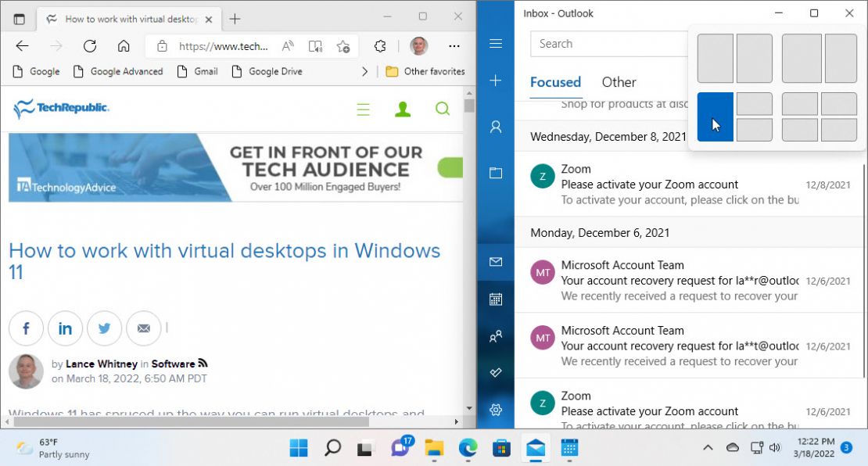The image size is (868, 466).
Task: Open TechRepublic search magnifier icon
Action: (443, 109)
